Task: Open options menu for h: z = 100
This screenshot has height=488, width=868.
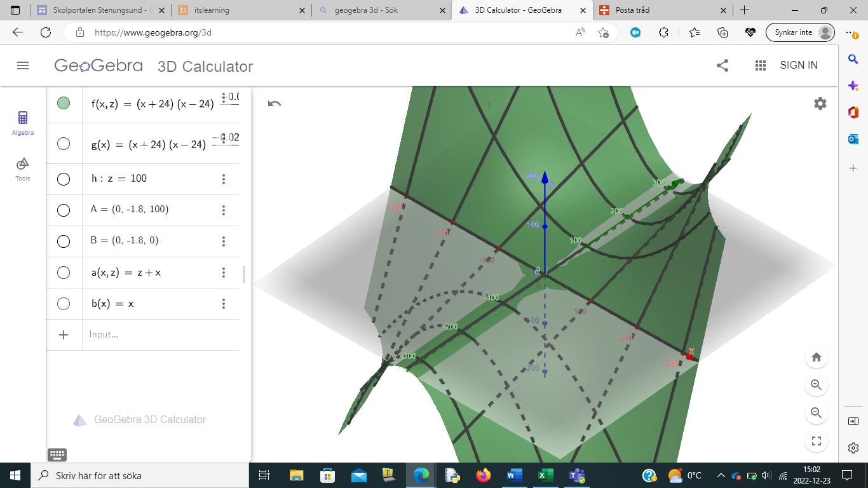Action: click(x=224, y=179)
